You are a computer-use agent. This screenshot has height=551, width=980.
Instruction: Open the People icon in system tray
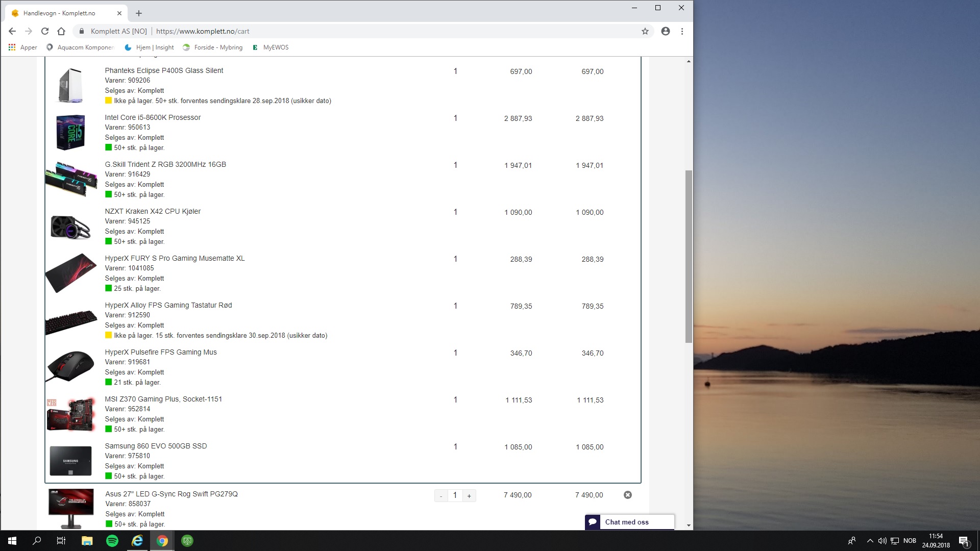click(852, 541)
